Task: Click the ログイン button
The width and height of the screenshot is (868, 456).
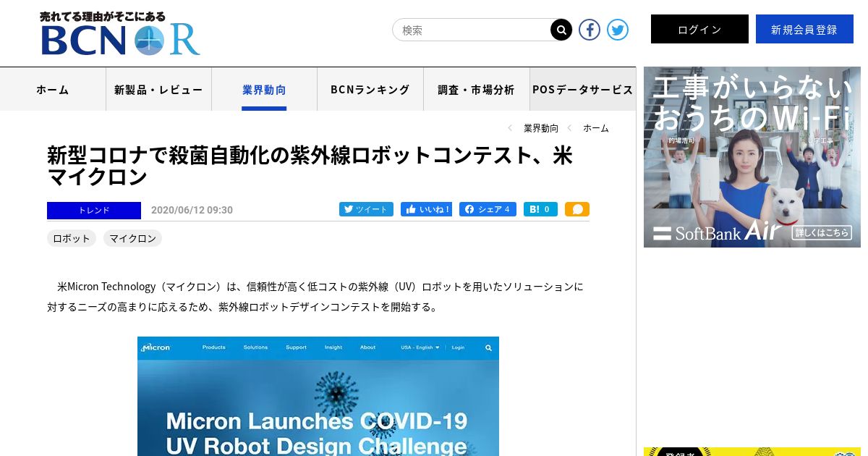Action: pyautogui.click(x=699, y=29)
